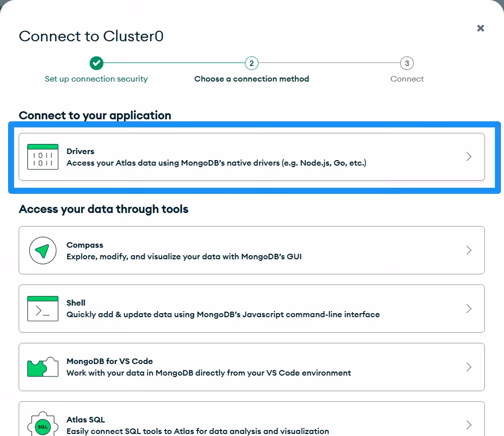Screen dimensions: 504x436
Task: Choose Compass description text to connect
Action: pyautogui.click(x=184, y=256)
